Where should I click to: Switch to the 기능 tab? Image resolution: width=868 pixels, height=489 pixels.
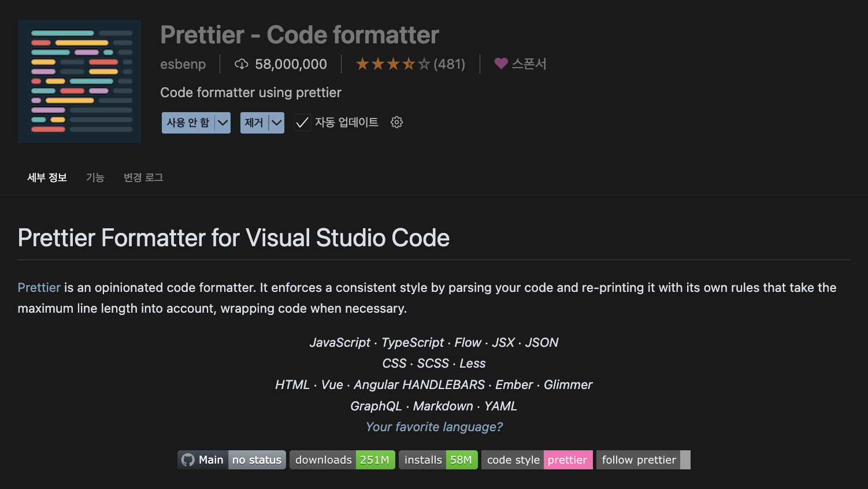pos(95,177)
